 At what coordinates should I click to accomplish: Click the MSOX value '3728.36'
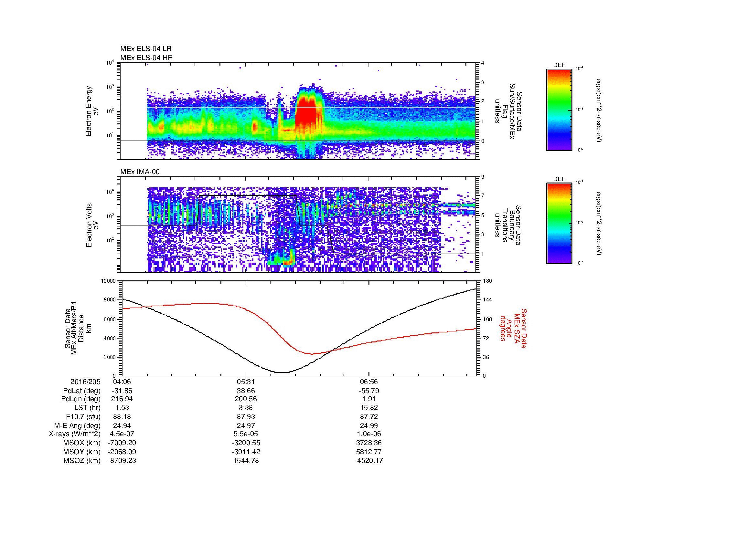[x=369, y=443]
